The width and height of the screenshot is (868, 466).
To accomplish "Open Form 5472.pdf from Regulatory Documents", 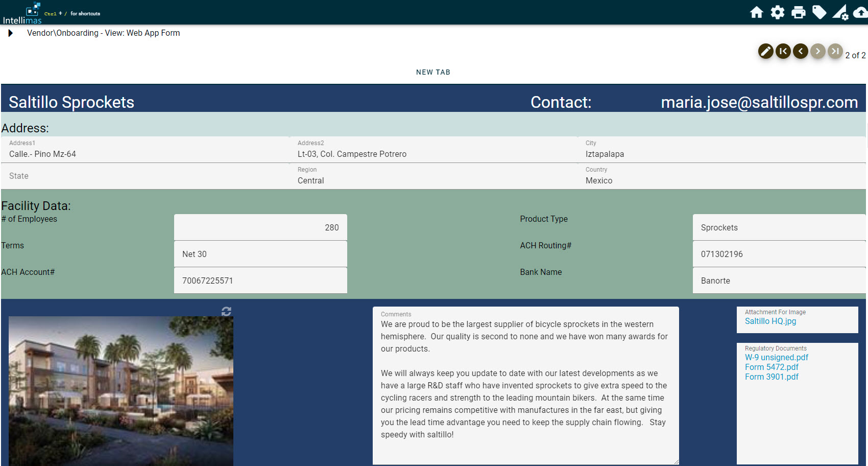I will pyautogui.click(x=771, y=367).
